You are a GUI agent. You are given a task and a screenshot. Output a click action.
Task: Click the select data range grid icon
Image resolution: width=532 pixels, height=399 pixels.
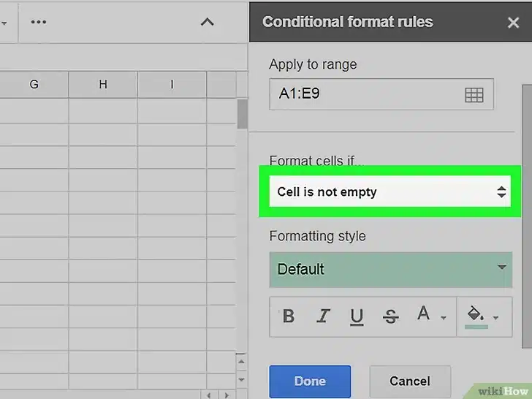474,95
